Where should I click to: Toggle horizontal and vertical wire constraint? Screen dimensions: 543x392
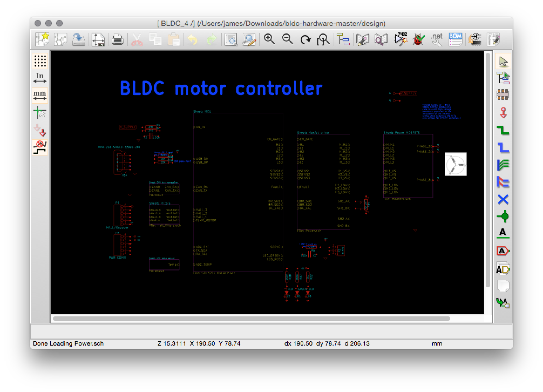click(40, 147)
